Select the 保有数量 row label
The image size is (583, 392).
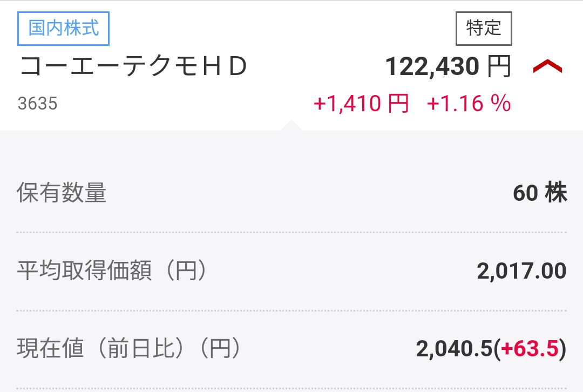point(62,193)
